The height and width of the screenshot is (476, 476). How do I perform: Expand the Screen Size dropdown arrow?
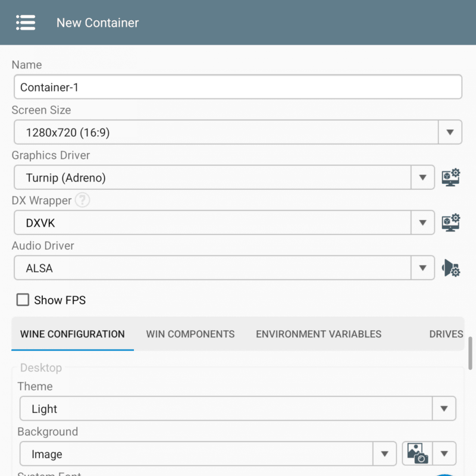tap(450, 132)
